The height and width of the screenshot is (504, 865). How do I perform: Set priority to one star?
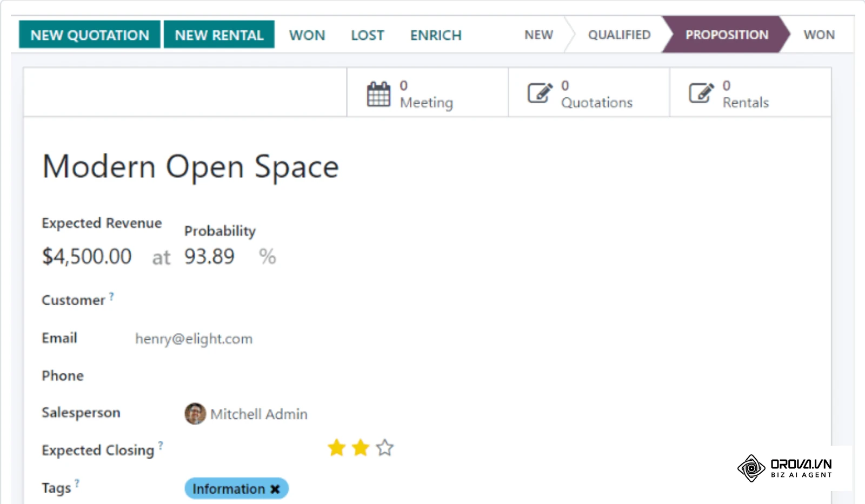[337, 447]
